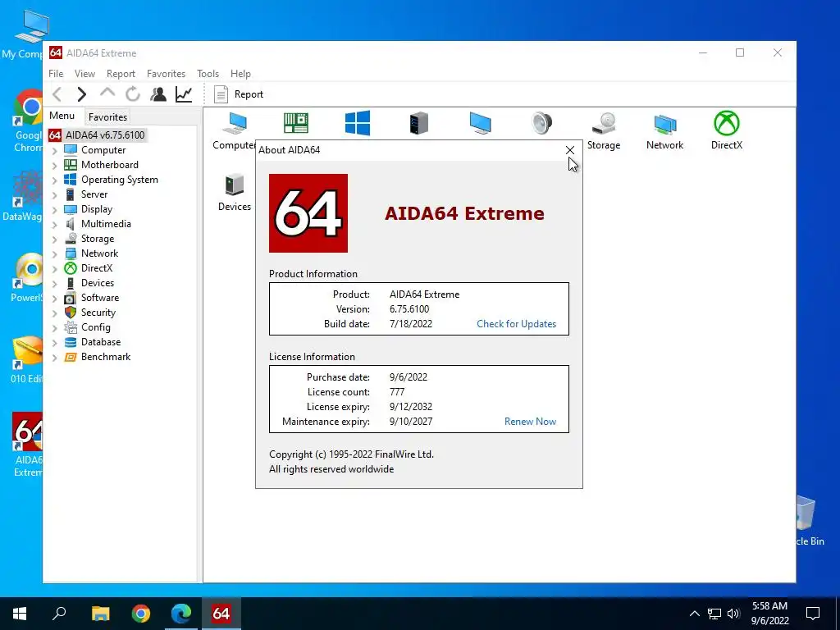Click the version value 6.75.6100
This screenshot has height=630, width=840.
(409, 309)
